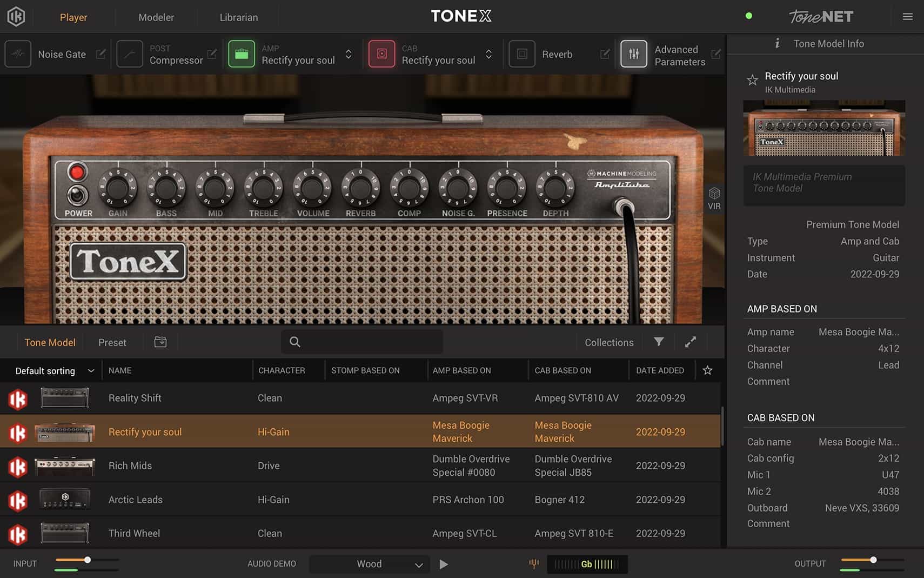Toggle the red CAB module icon
Screen dimensions: 924x578
point(381,54)
